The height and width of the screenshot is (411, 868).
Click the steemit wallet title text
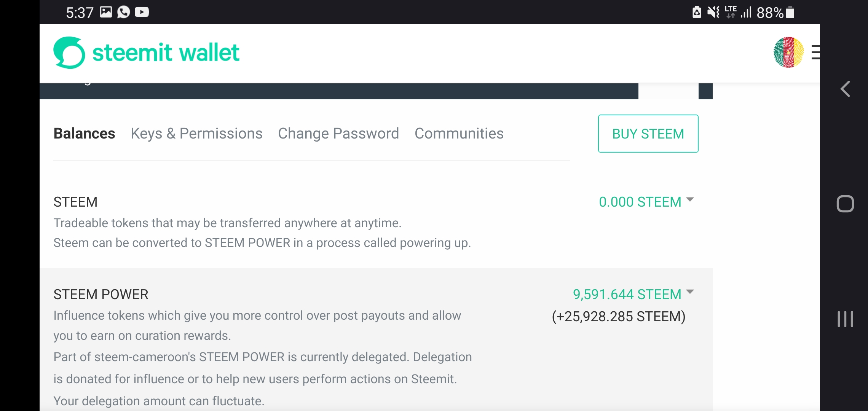166,53
